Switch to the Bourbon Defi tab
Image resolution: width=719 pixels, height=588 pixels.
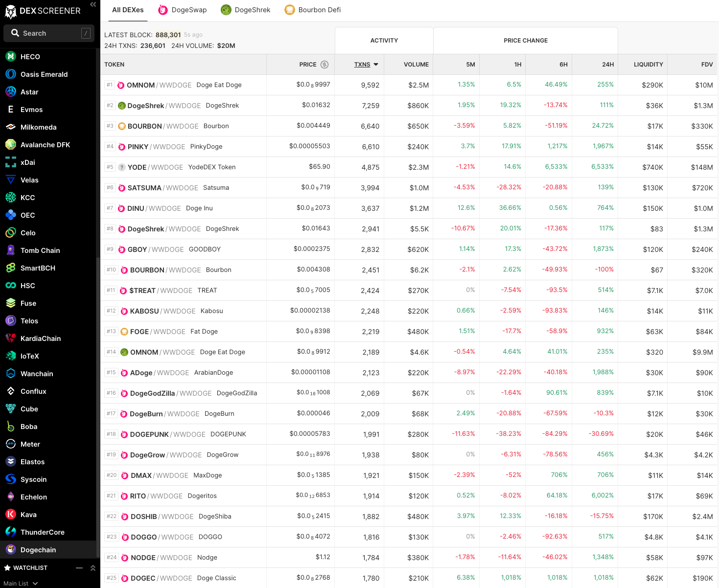coord(313,10)
